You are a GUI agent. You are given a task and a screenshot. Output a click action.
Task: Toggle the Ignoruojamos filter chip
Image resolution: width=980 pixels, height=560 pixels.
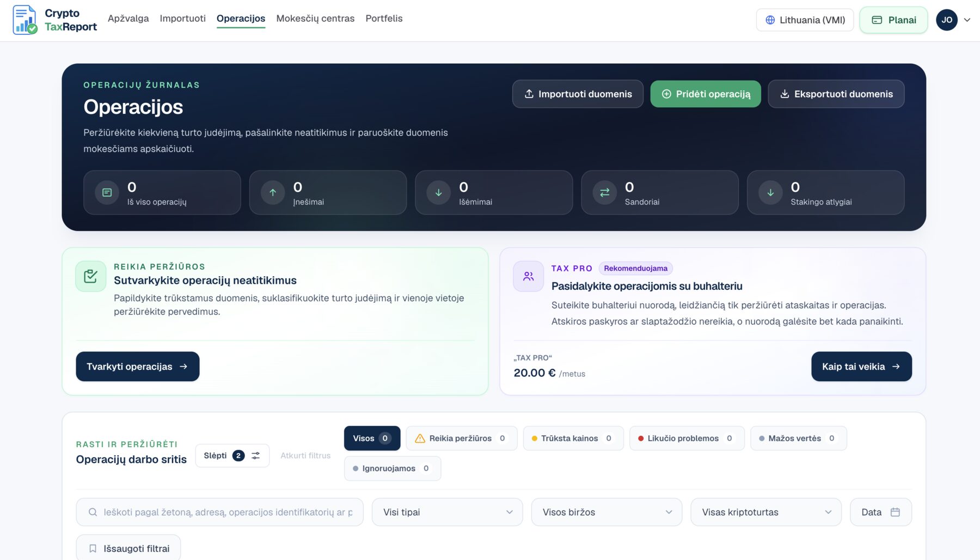392,468
